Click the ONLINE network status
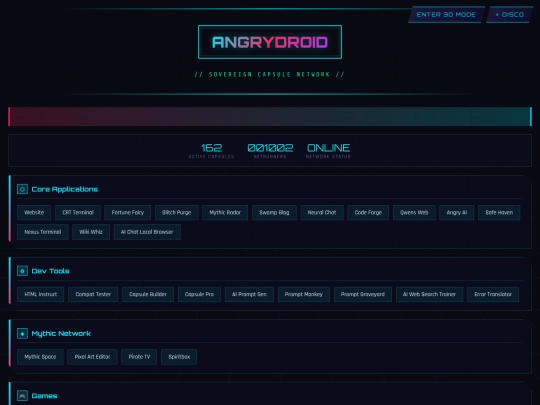Image resolution: width=540 pixels, height=405 pixels. tap(328, 150)
